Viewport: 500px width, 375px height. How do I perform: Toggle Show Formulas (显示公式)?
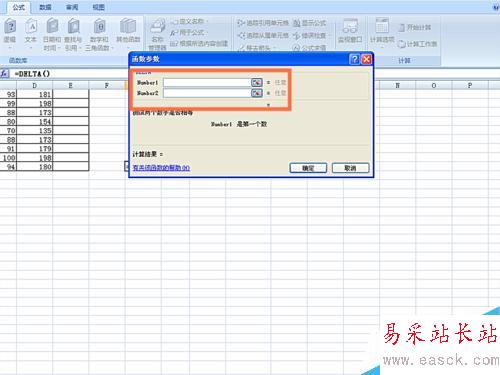309,23
